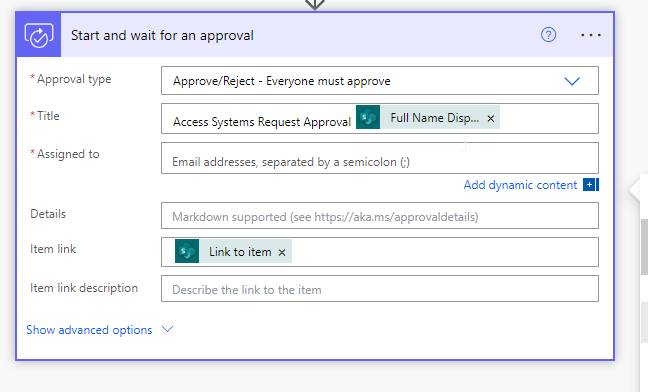Click into the Details markdown field

[379, 216]
